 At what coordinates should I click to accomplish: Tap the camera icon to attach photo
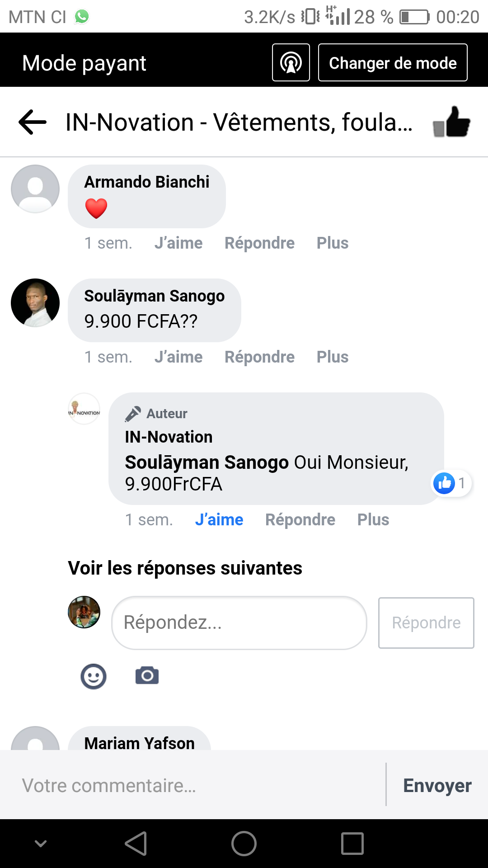coord(147,675)
